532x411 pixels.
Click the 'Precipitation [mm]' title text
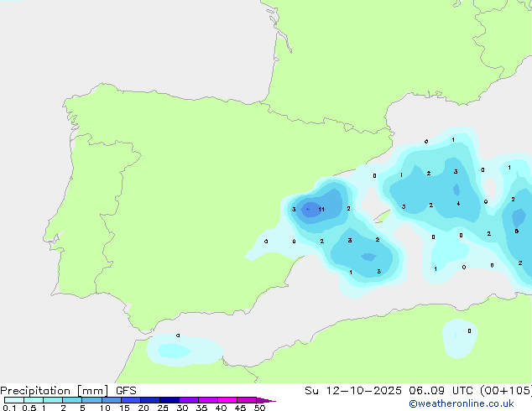pyautogui.click(x=55, y=391)
